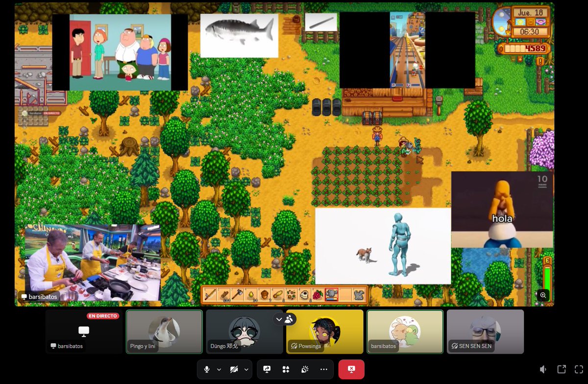Select the fishing rod in hotbar
The image size is (588, 384).
point(211,294)
